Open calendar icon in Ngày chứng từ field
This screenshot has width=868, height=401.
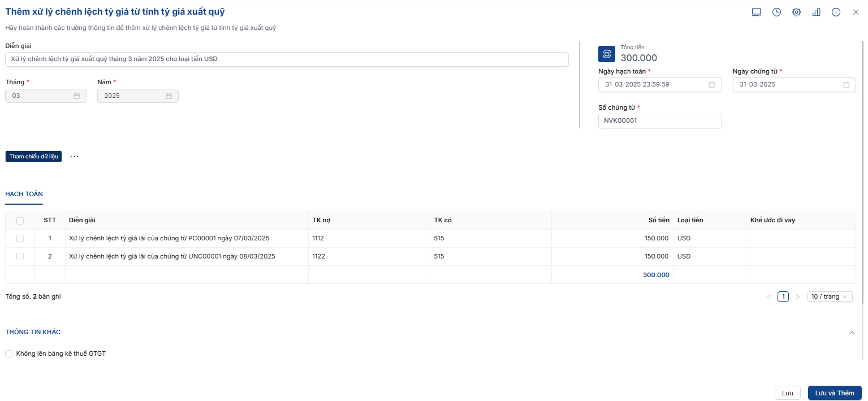(846, 85)
